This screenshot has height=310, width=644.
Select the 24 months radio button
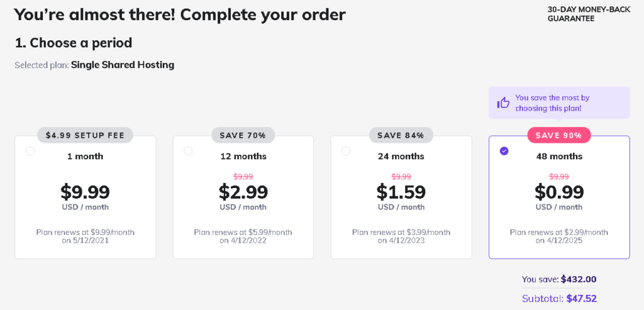pyautogui.click(x=347, y=151)
